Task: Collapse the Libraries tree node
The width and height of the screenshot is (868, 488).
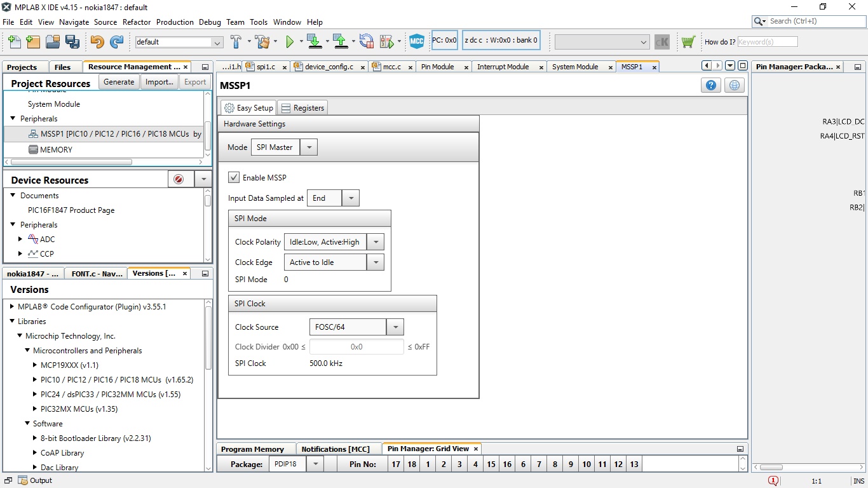Action: [13, 321]
